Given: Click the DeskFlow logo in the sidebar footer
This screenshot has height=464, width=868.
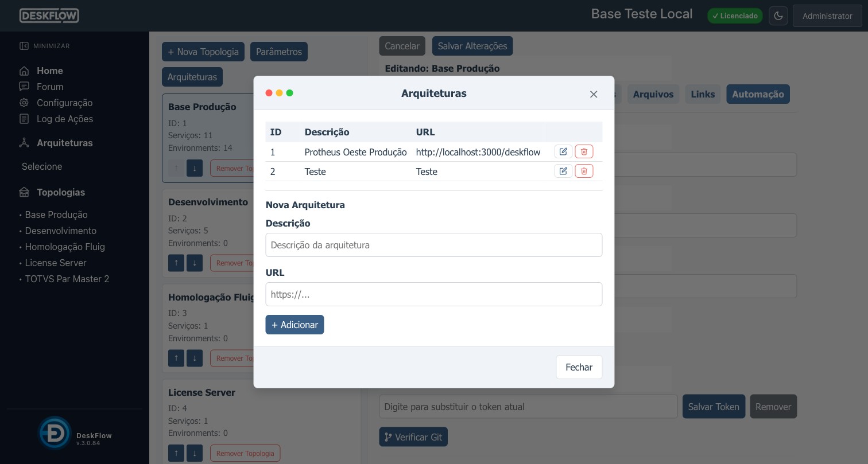Looking at the screenshot, I should coord(55,433).
